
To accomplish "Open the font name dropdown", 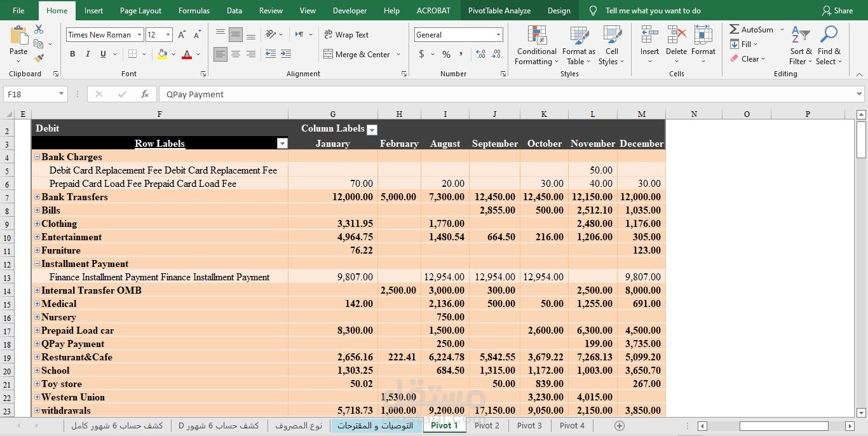I will coord(139,35).
